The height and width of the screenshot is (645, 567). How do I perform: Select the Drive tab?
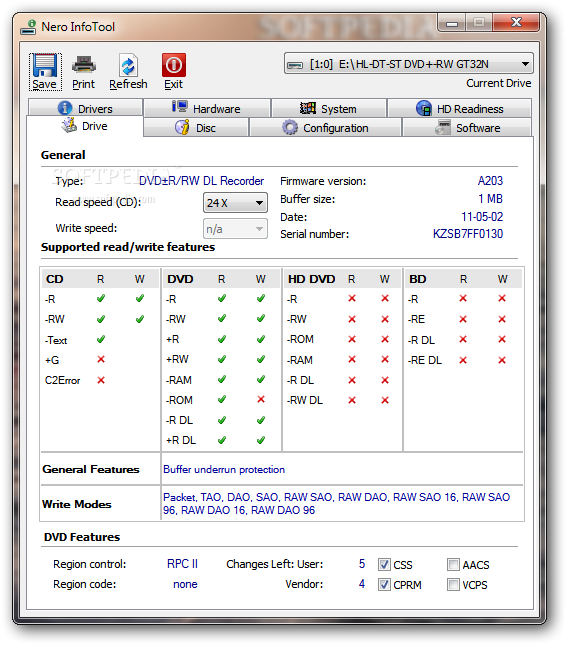(85, 126)
